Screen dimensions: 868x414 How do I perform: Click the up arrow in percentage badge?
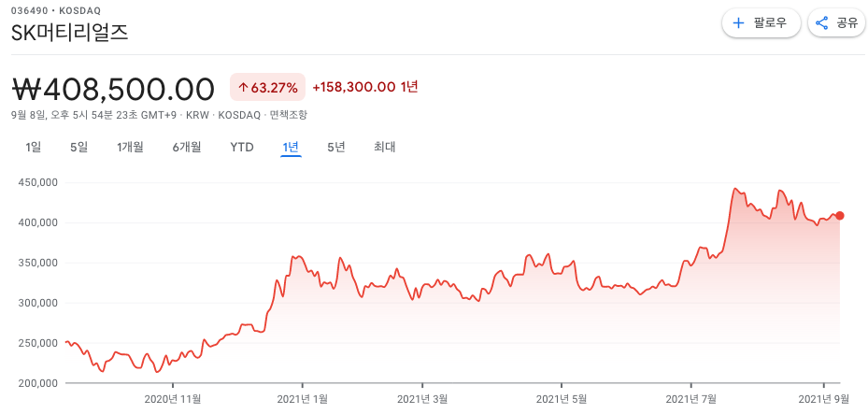click(x=243, y=88)
